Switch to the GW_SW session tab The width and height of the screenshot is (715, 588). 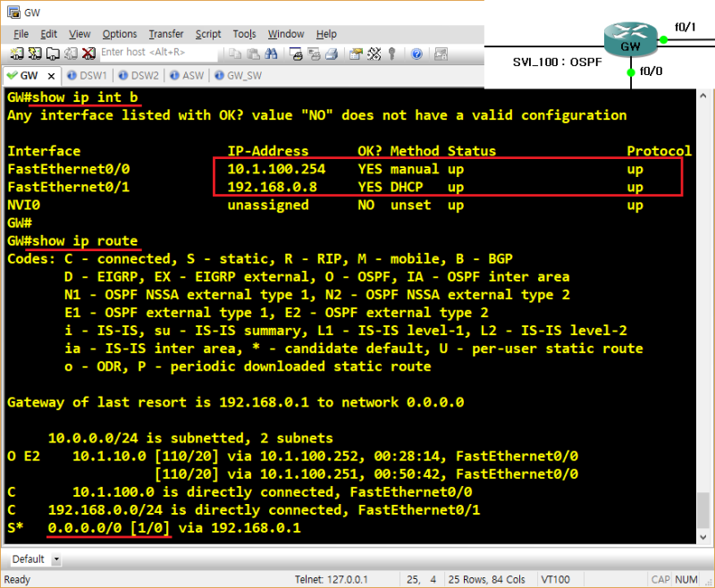click(x=239, y=76)
